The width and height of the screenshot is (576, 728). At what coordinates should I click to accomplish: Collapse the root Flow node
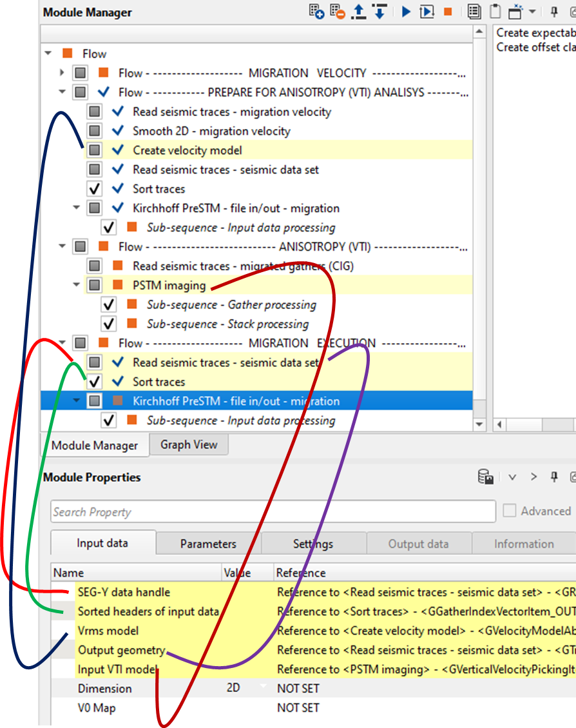(x=48, y=54)
